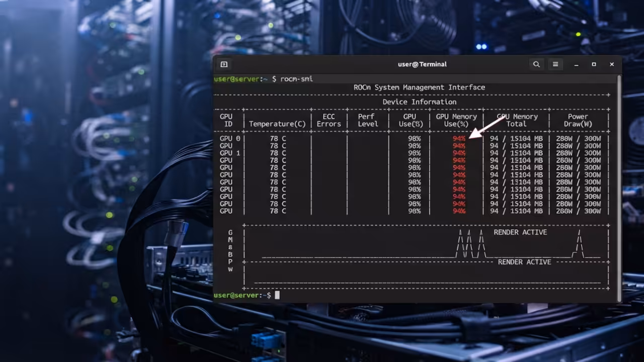Open the terminal hamburger menu
Image resolution: width=644 pixels, height=362 pixels.
(555, 64)
